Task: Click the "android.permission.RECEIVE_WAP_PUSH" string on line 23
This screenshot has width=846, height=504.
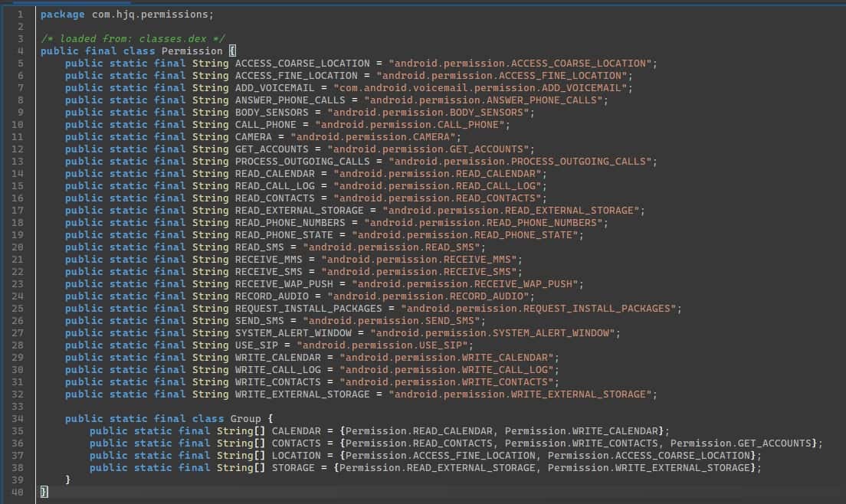Action: pos(465,284)
